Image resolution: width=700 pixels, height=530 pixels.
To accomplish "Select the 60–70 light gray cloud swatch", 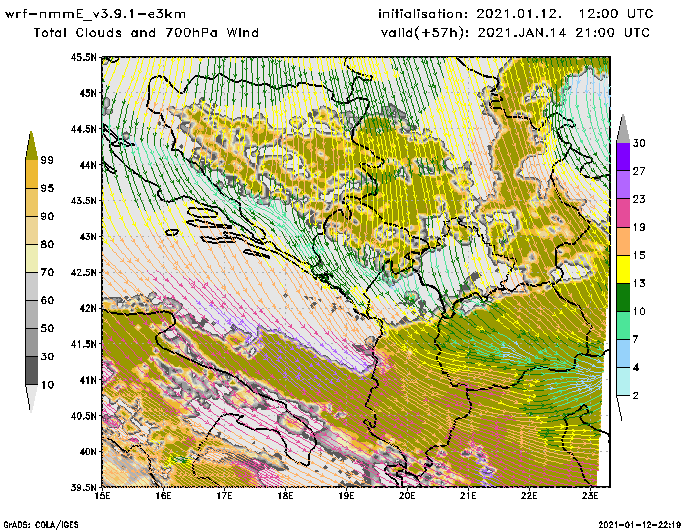I will point(31,287).
